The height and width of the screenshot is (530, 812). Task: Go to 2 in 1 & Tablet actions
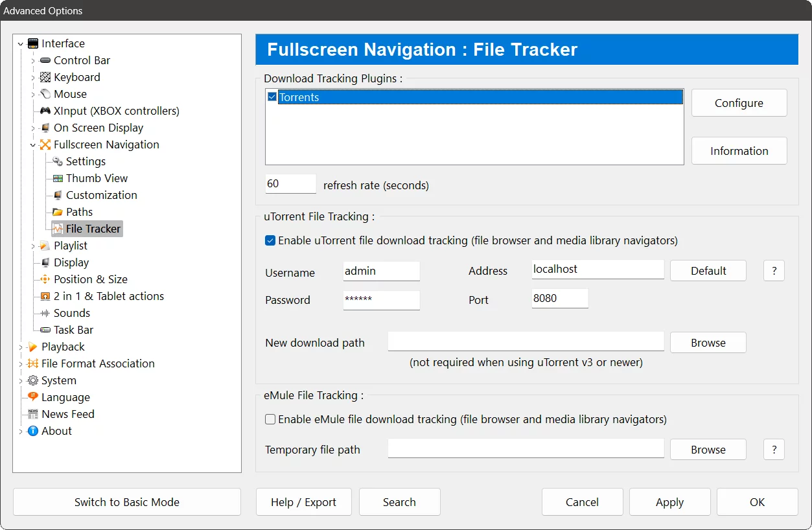[108, 296]
